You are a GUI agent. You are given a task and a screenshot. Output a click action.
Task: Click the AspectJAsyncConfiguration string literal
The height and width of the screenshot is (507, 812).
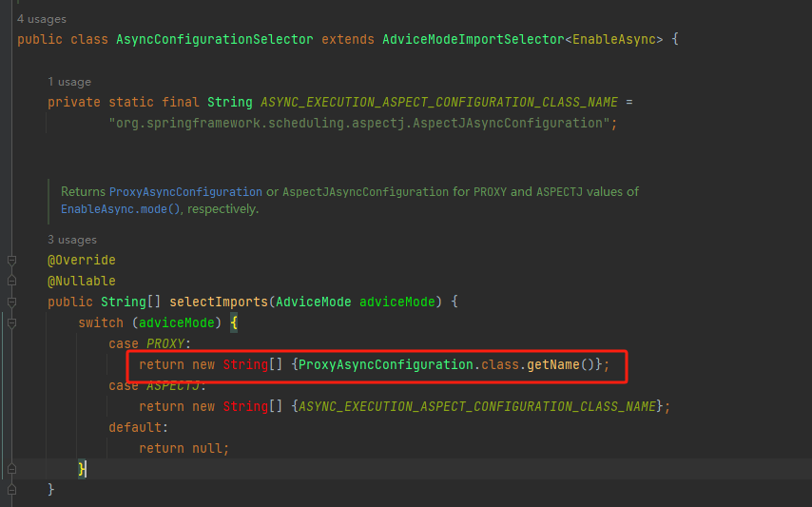362,123
